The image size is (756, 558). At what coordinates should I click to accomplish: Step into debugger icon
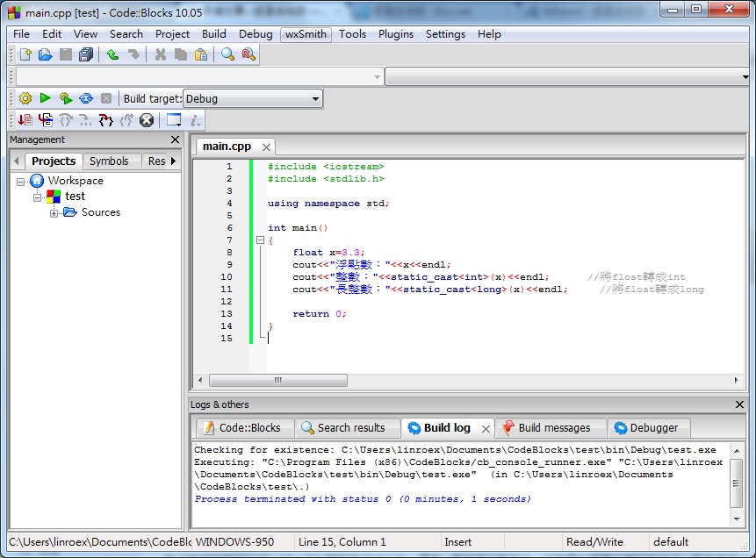point(105,120)
